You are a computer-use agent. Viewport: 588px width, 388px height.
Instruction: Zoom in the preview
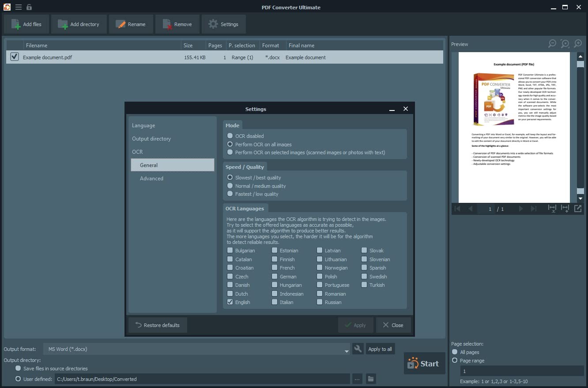coord(578,44)
